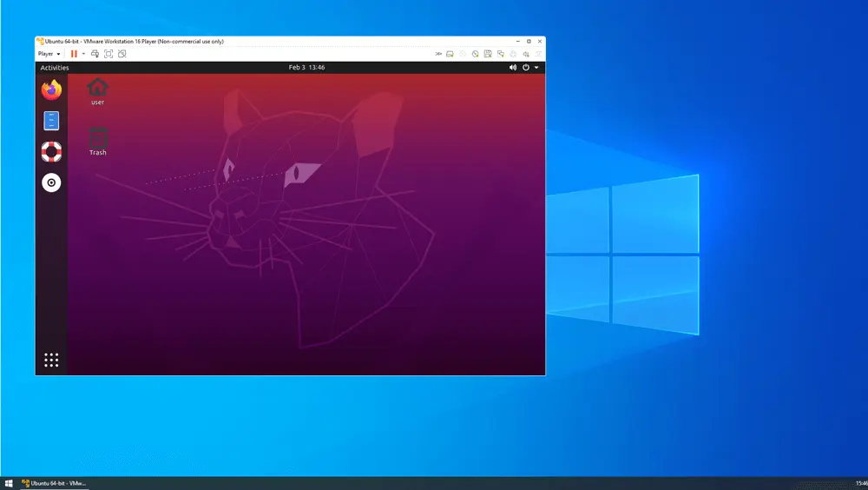The height and width of the screenshot is (490, 868).
Task: Click the CD/DVD drive device icon
Action: point(476,54)
